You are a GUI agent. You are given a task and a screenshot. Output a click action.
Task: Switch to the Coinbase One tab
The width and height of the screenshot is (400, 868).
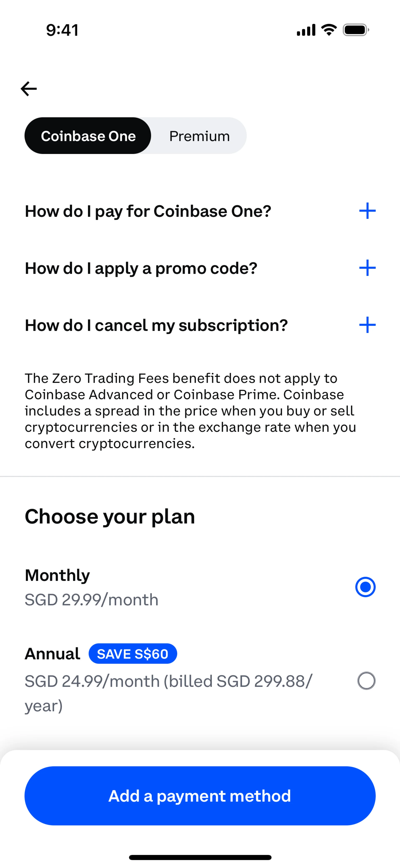[x=88, y=136]
